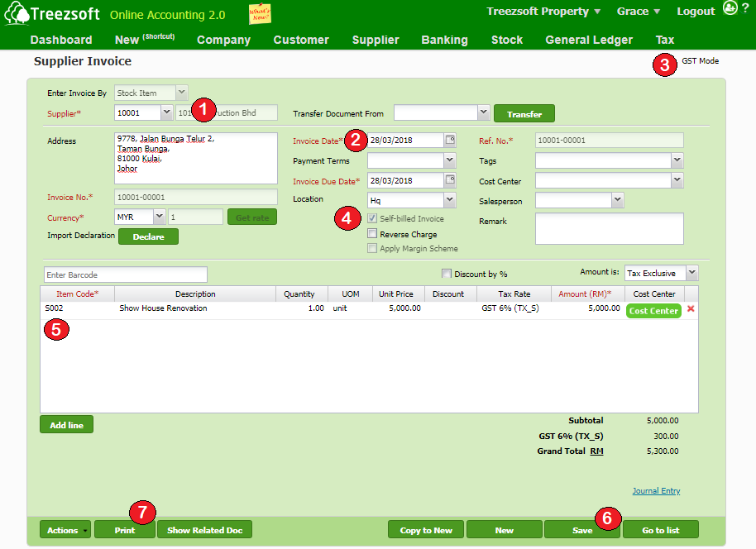Screen dimensions: 756x549
Task: Open the New shortcut menu
Action: tap(145, 40)
